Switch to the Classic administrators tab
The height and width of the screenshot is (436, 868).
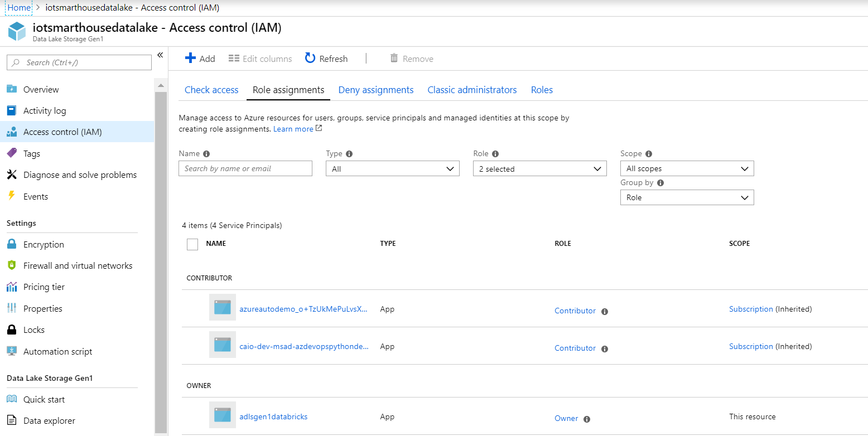click(472, 90)
